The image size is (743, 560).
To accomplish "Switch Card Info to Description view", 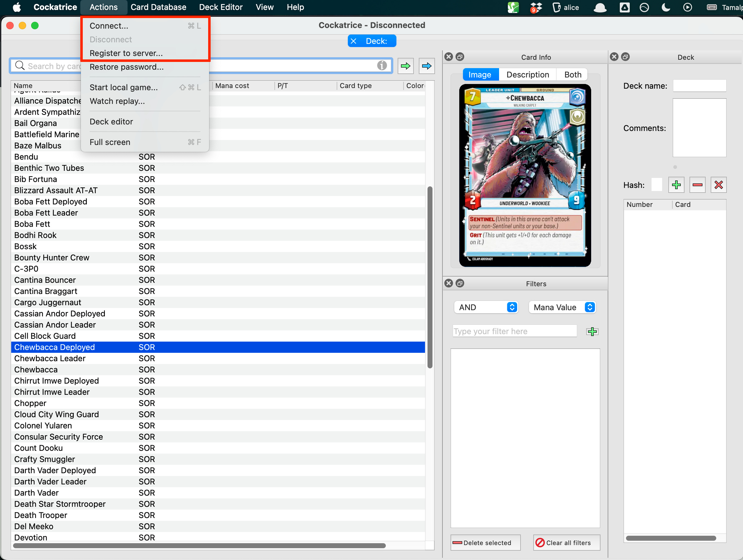I will pos(527,75).
